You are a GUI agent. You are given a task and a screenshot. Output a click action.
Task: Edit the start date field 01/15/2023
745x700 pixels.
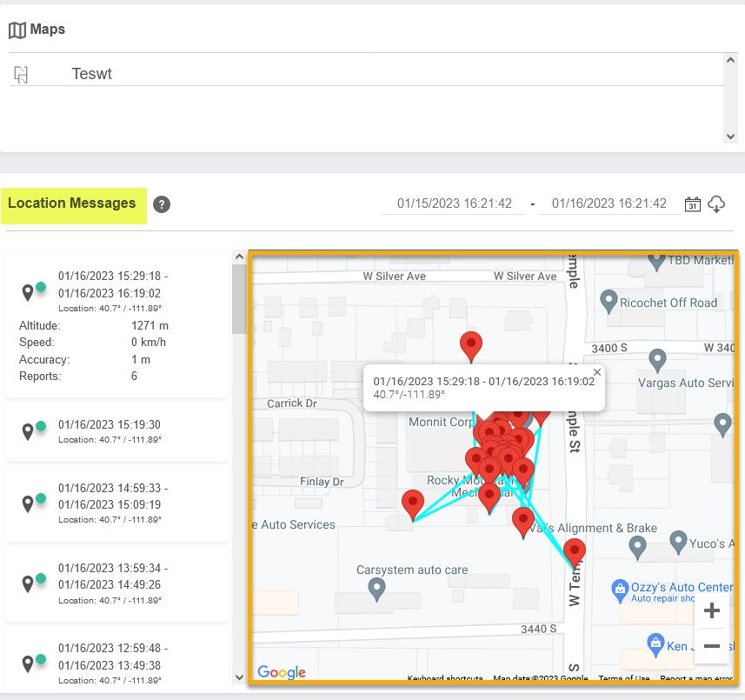point(454,203)
